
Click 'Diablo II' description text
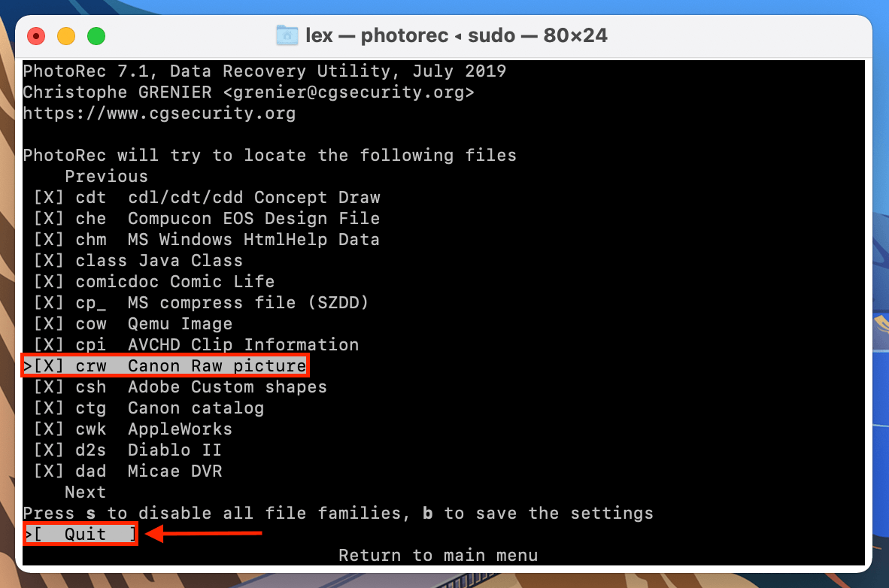tap(174, 450)
